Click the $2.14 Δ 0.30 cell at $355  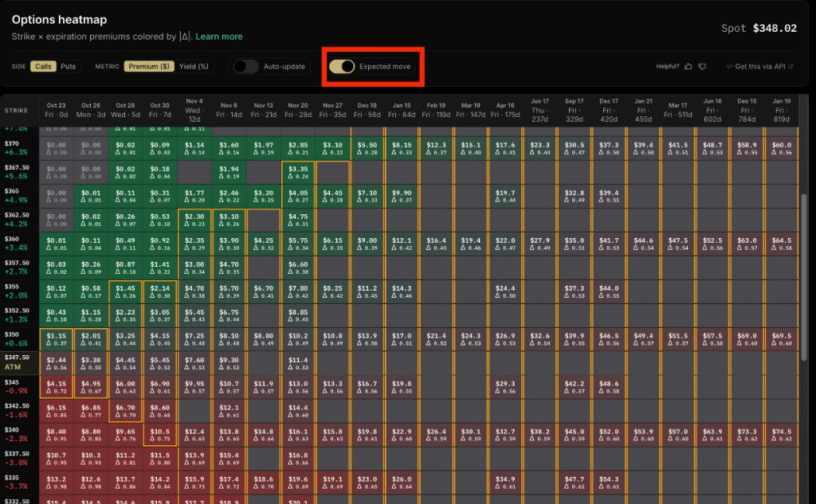159,291
